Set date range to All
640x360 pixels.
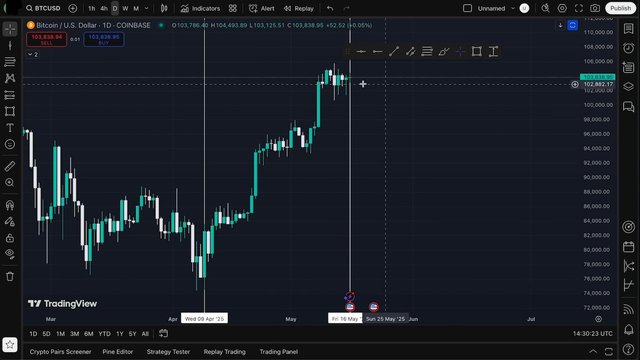(x=145, y=334)
